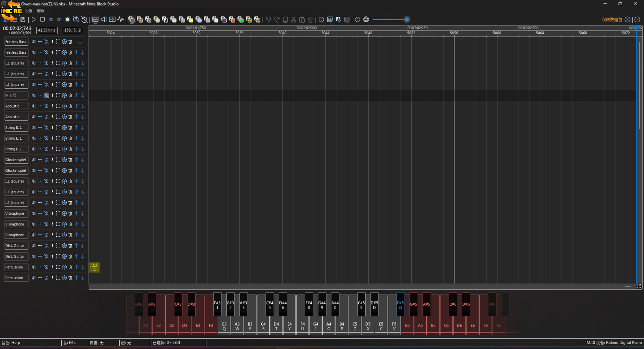Open the song info icon
The image size is (644, 349).
(321, 20)
